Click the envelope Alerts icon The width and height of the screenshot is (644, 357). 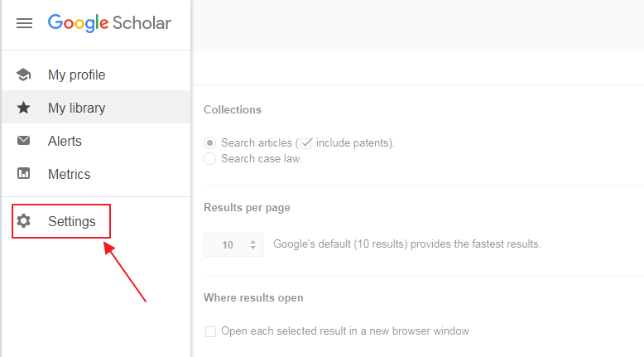pos(23,141)
